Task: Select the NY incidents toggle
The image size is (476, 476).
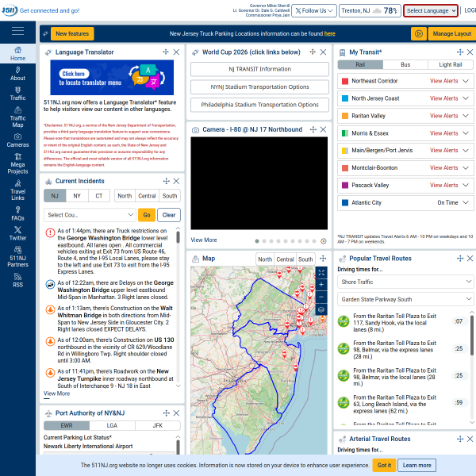Action: pyautogui.click(x=77, y=196)
